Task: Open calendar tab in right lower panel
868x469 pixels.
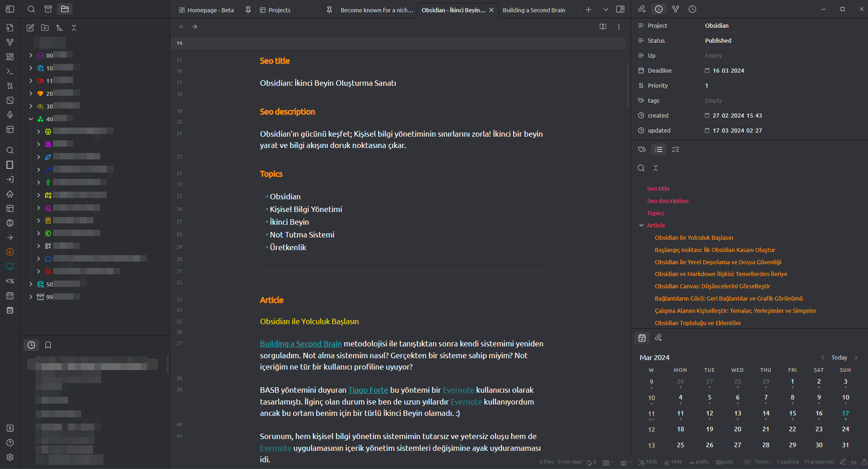Action: [x=642, y=338]
